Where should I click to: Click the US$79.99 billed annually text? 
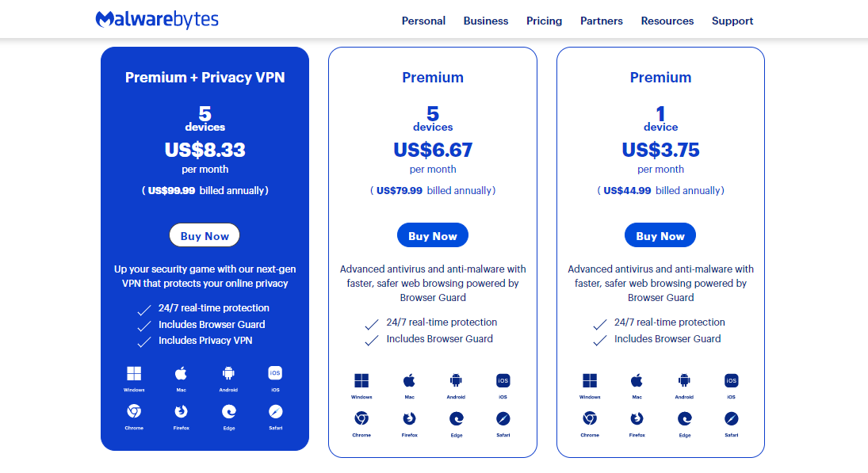pos(433,191)
